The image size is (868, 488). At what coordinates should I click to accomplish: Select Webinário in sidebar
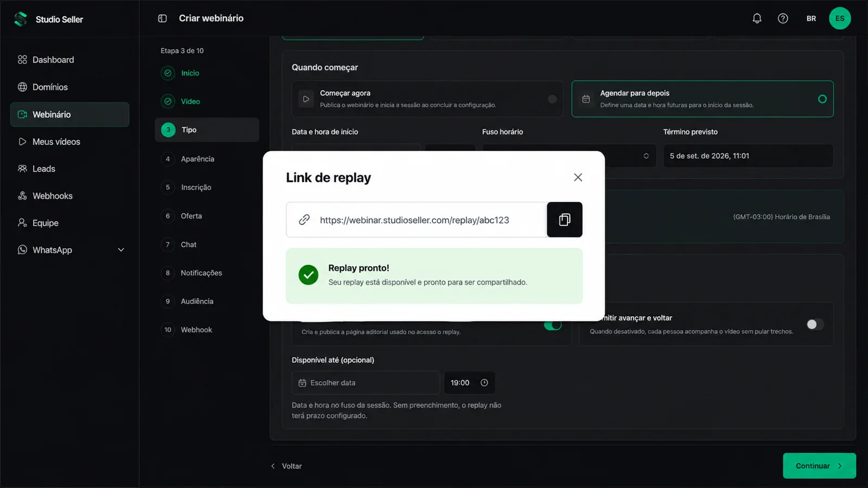(69, 114)
